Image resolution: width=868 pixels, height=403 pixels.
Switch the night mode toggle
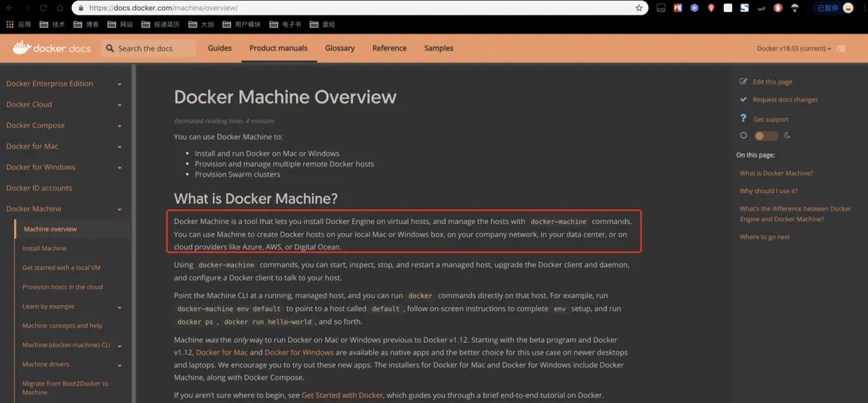[x=766, y=136]
